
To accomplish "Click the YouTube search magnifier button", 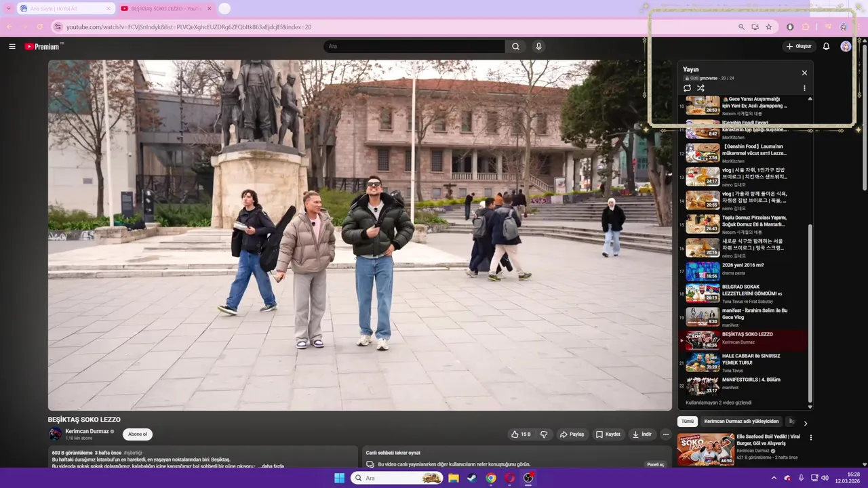I will [x=515, y=46].
